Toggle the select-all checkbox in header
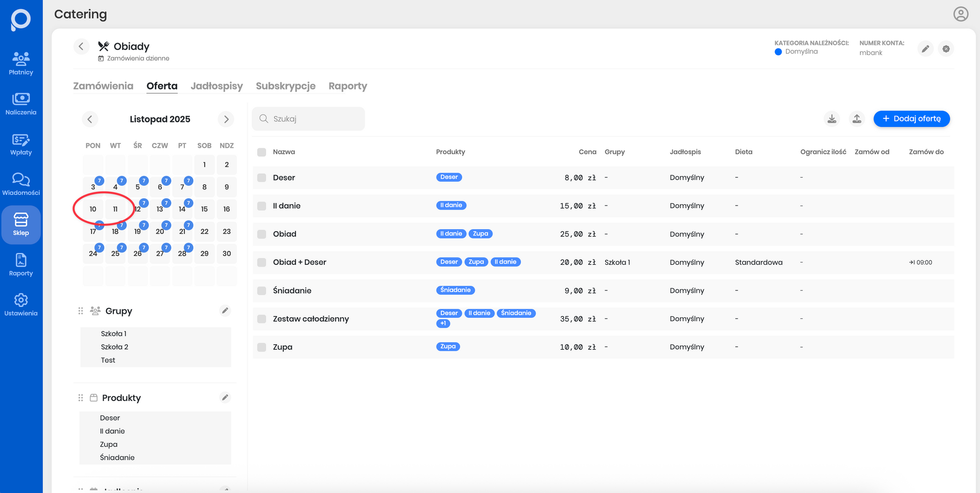 click(262, 152)
